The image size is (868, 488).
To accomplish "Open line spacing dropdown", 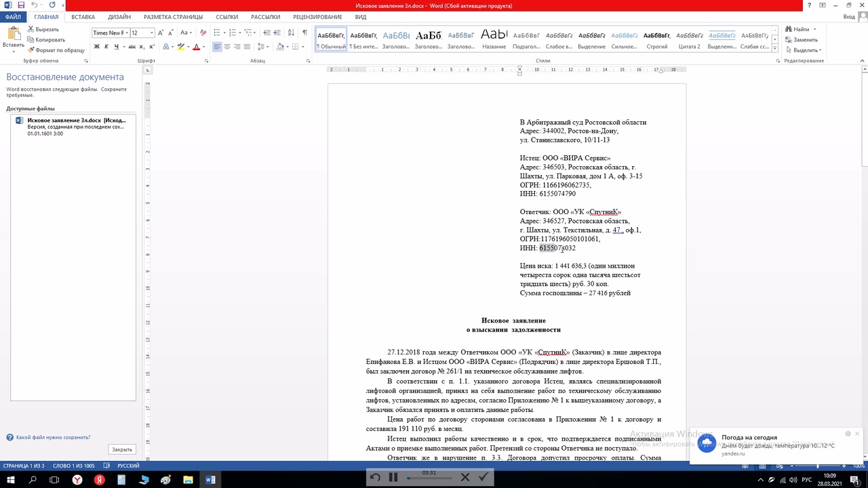I will click(263, 47).
